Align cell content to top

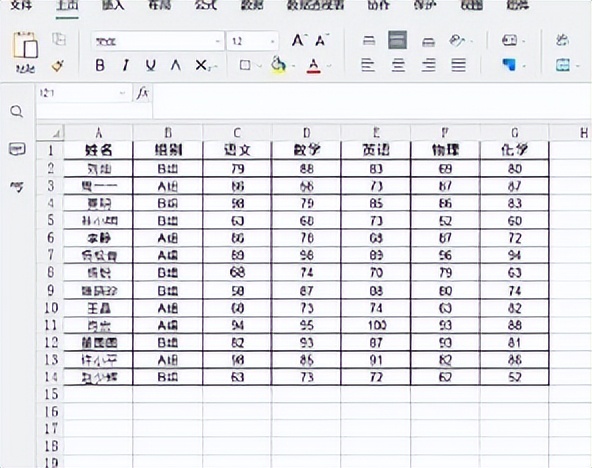tap(369, 40)
